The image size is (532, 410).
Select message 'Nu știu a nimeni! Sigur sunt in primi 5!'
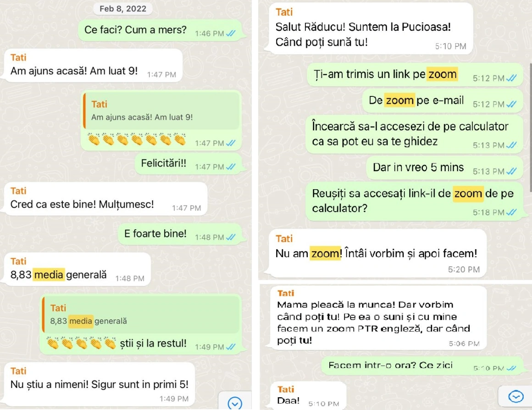pyautogui.click(x=100, y=384)
